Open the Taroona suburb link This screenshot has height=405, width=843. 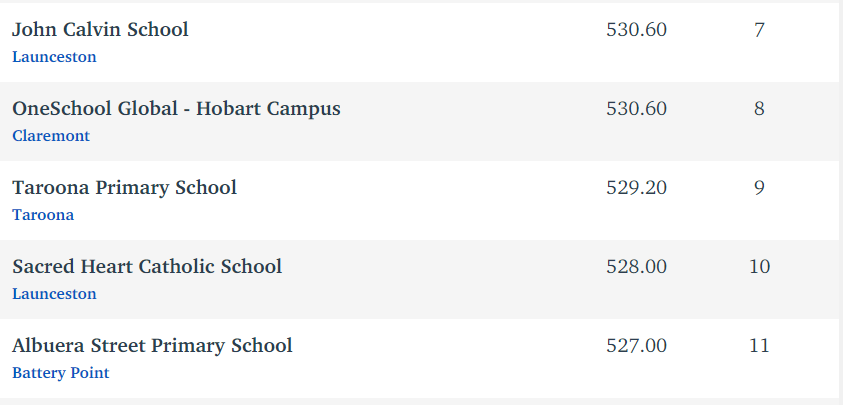pos(43,215)
